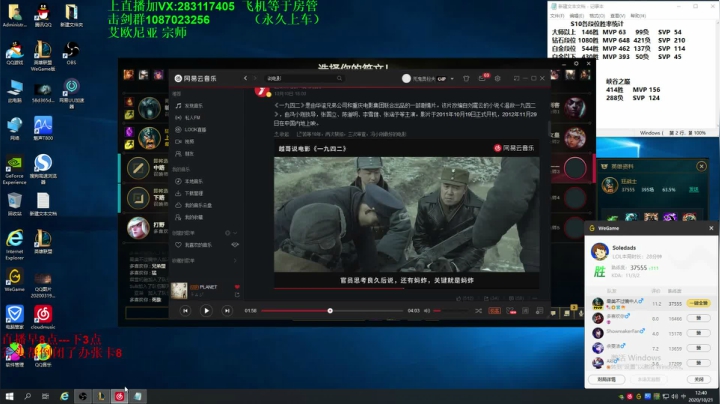The image size is (720, 404).
Task: Open the play queue list icon
Action: tap(540, 311)
